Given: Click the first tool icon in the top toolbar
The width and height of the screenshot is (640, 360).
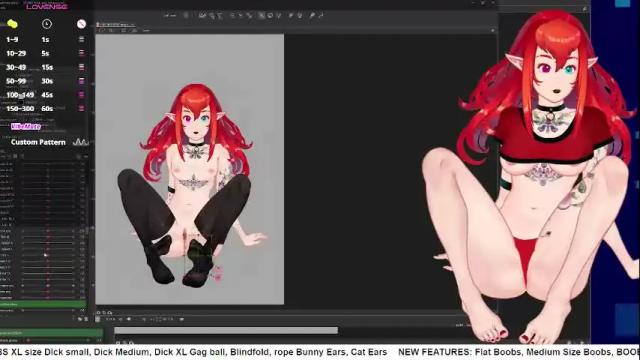Looking at the screenshot, I should click(170, 16).
